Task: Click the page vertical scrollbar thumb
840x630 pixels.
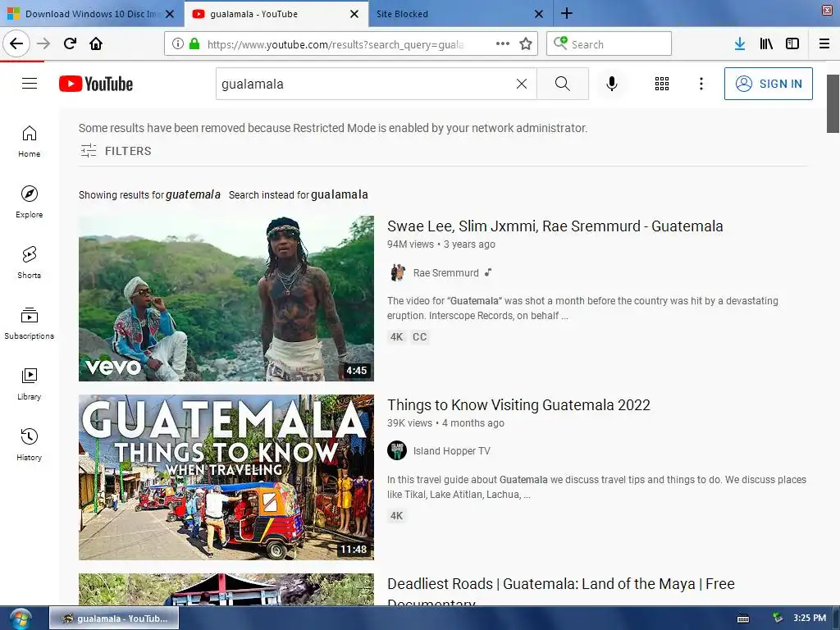Action: (833, 103)
